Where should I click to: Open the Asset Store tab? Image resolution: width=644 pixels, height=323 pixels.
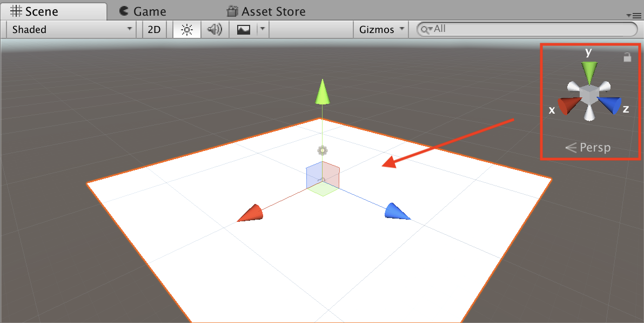[x=266, y=11]
